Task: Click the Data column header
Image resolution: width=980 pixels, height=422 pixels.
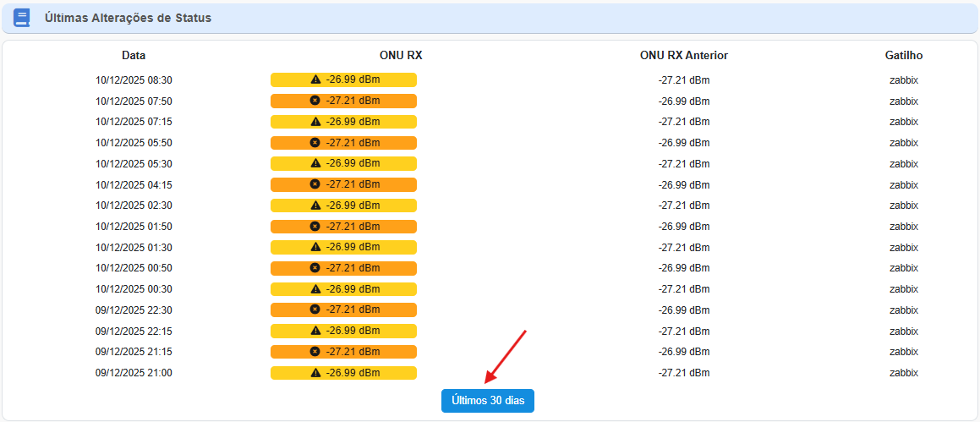Action: 134,56
